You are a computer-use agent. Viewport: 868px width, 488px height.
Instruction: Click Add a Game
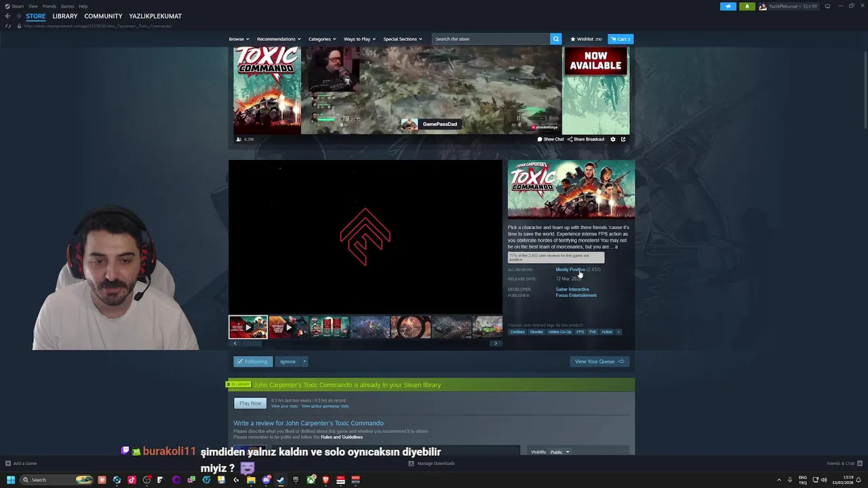21,464
